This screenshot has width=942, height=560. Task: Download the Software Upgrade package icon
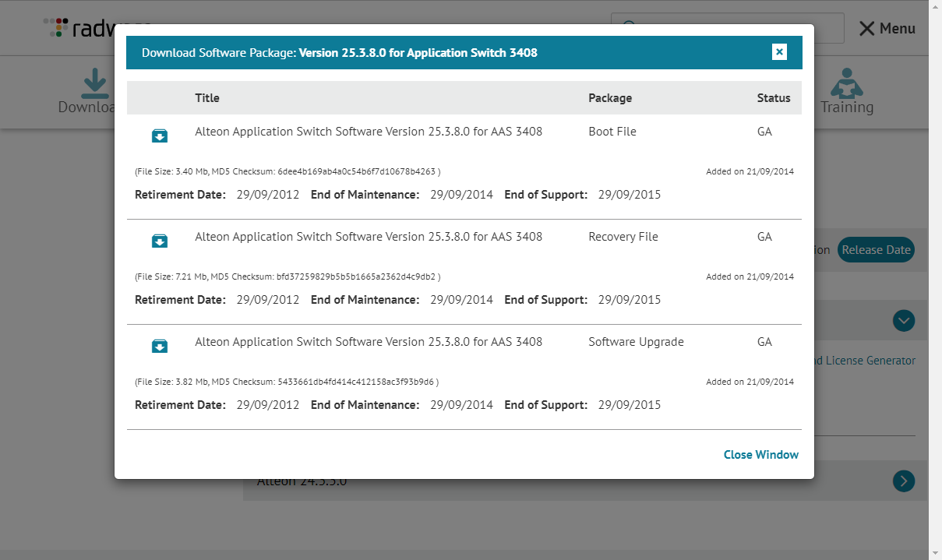pos(160,347)
